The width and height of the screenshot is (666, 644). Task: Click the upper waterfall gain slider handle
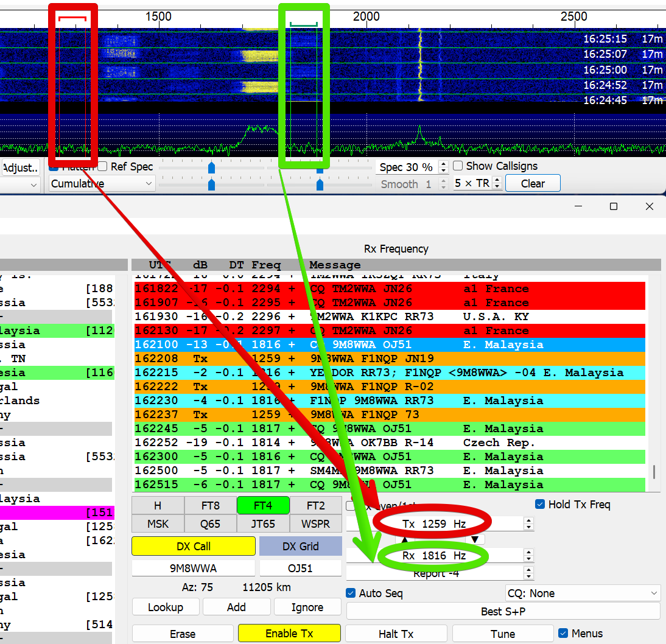click(211, 167)
